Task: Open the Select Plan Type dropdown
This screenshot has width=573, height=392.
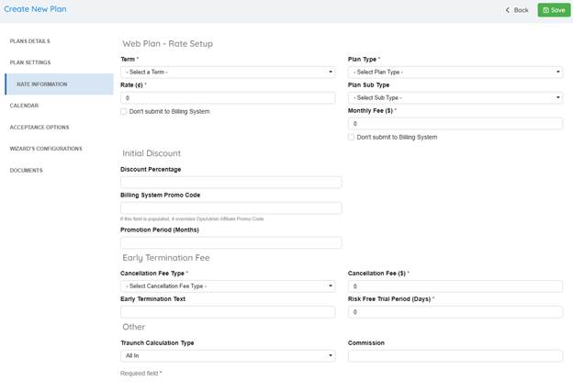Action: pyautogui.click(x=455, y=72)
